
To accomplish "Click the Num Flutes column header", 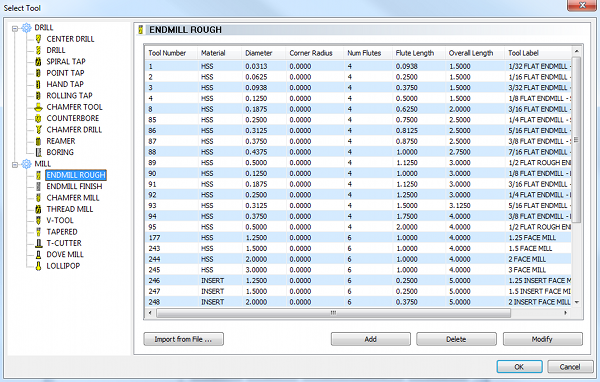I will [x=368, y=53].
